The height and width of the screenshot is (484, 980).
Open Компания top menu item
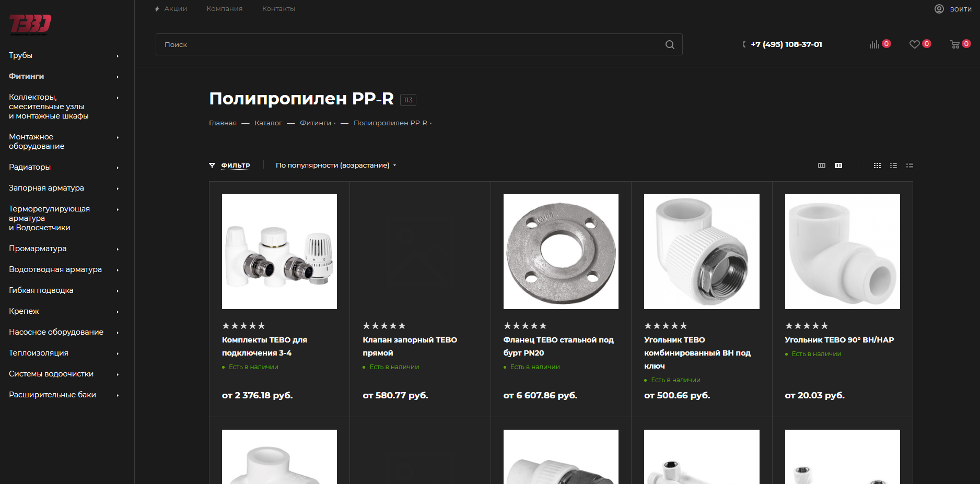pos(225,9)
